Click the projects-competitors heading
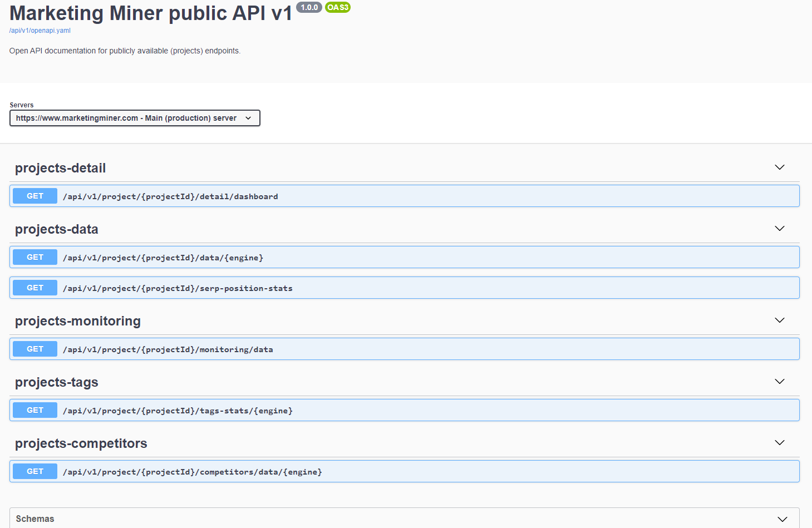The height and width of the screenshot is (528, 812). [x=81, y=443]
